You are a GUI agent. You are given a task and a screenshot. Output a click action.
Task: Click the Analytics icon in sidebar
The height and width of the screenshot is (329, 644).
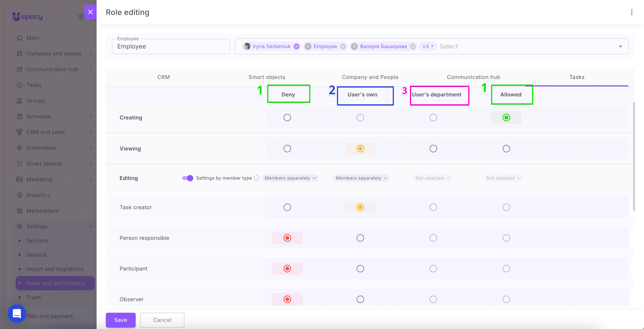pos(20,195)
